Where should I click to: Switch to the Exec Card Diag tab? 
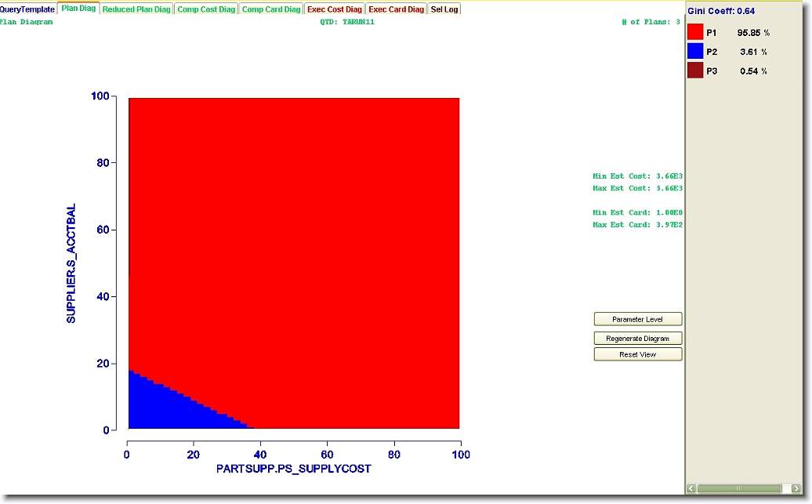pyautogui.click(x=396, y=9)
